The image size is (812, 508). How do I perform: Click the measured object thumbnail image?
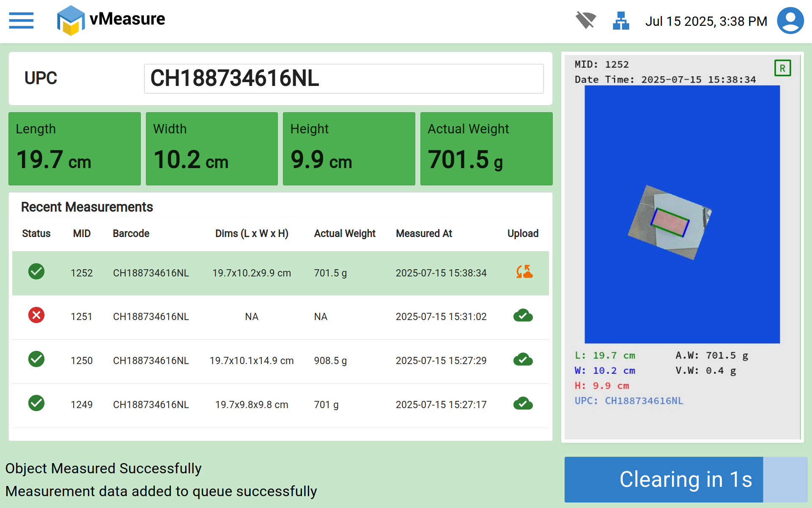pyautogui.click(x=669, y=223)
